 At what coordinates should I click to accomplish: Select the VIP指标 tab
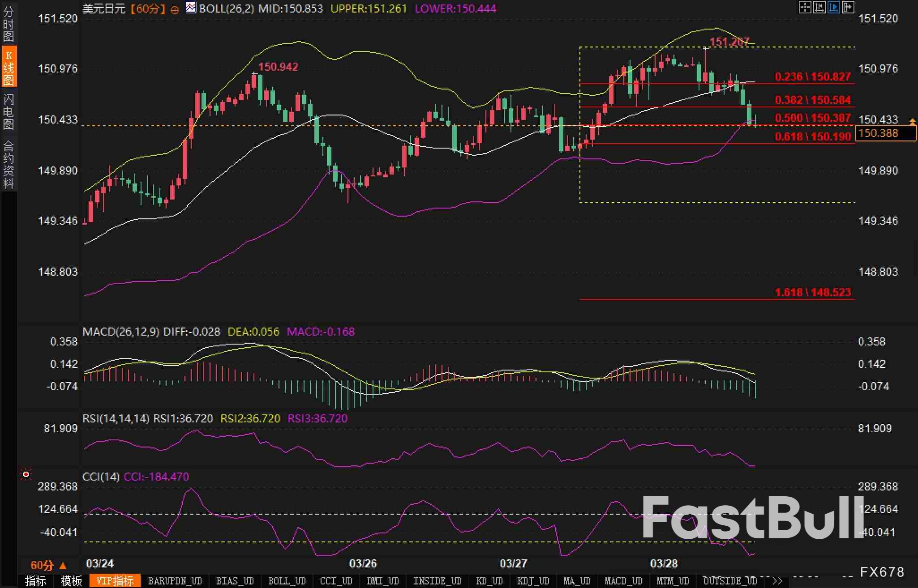(115, 581)
